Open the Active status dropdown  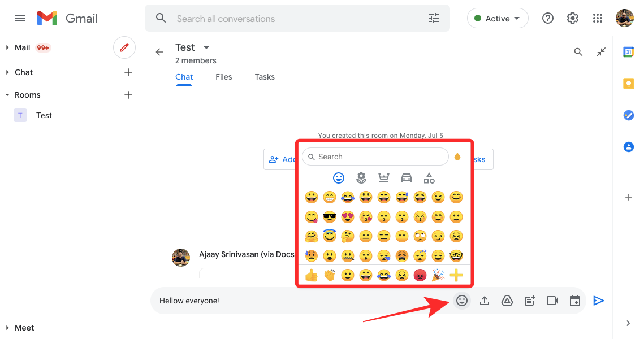(x=498, y=19)
